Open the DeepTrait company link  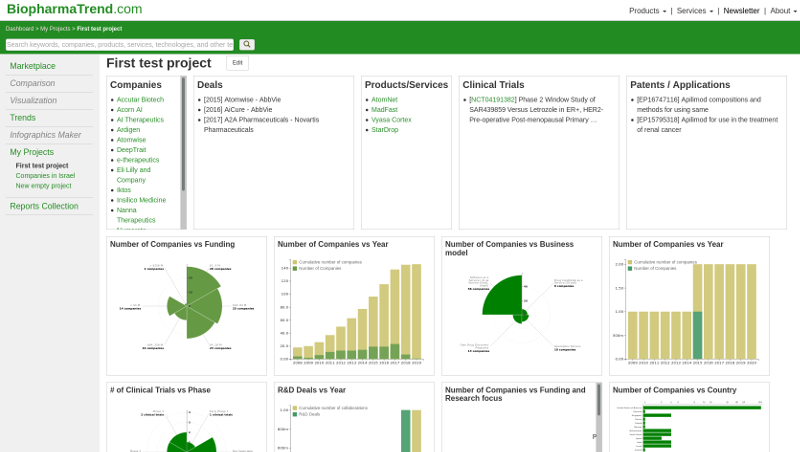(131, 149)
